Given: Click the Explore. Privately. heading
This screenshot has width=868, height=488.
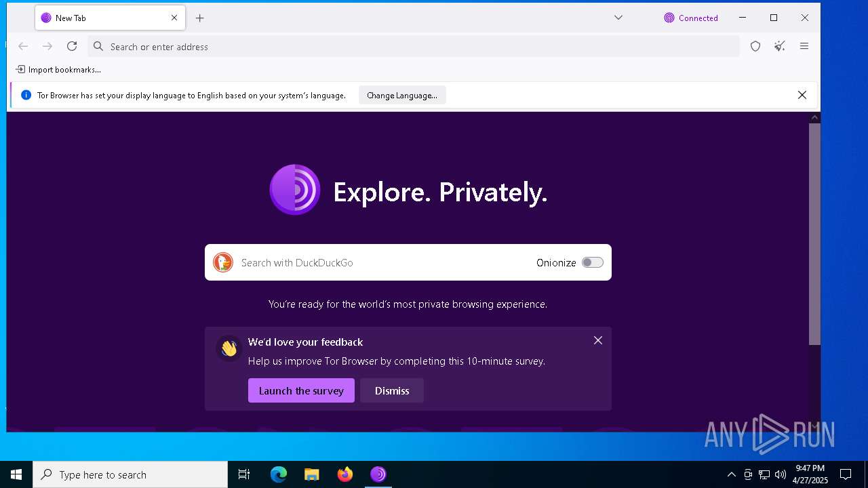Looking at the screenshot, I should 440,192.
